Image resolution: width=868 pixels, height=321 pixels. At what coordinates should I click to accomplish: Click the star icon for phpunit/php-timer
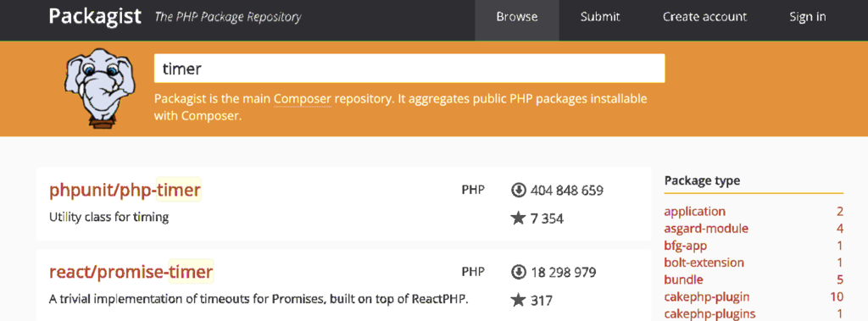518,218
